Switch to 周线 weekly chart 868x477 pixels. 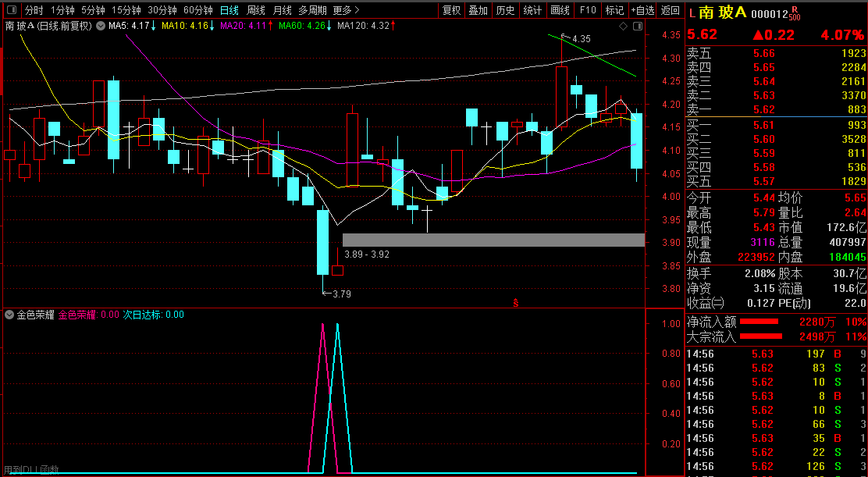(256, 11)
